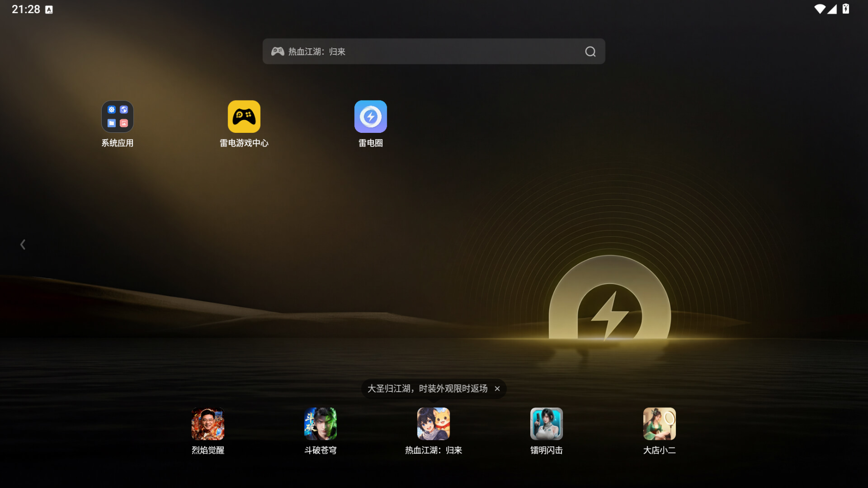Viewport: 868px width, 488px height.
Task: Click the 热血江湖：归来 label under dock icon
Action: [x=434, y=450]
